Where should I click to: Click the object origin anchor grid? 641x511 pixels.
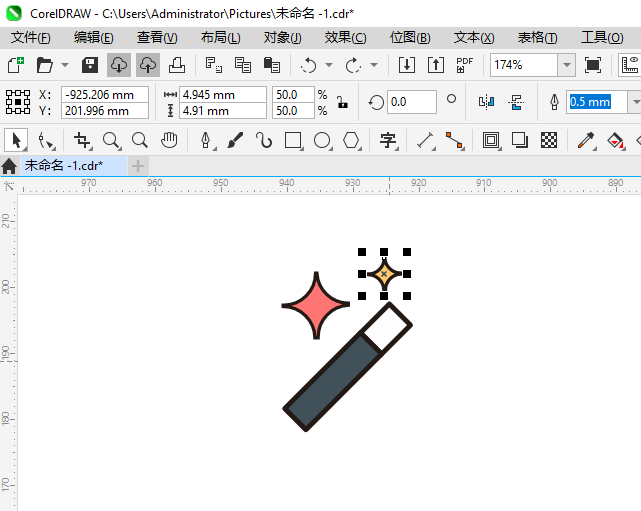pos(18,102)
